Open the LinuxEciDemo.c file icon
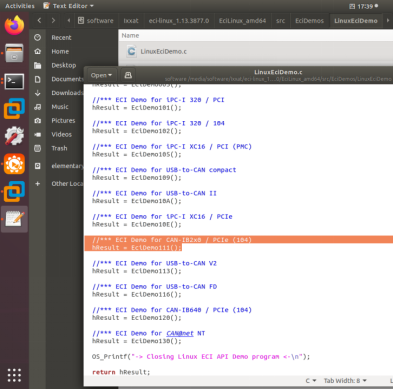Screen dimensions: 393x390 [x=131, y=51]
